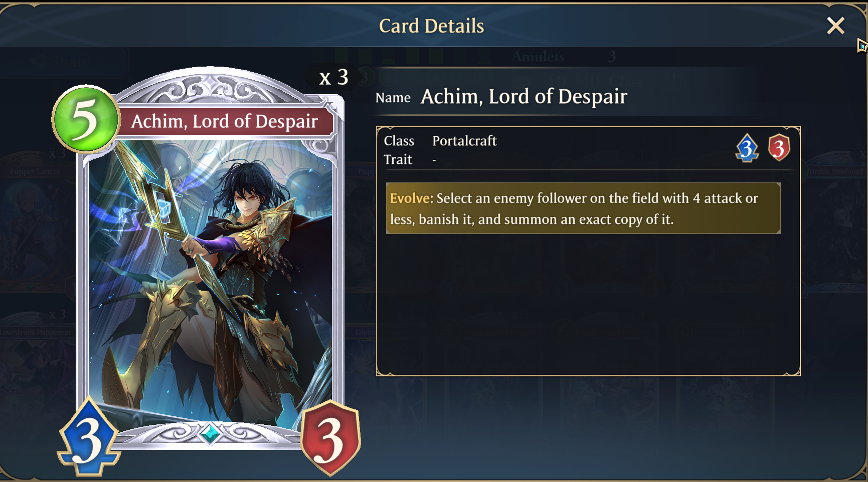
Task: Click the red defense 3 shield on card
Action: coord(330,437)
